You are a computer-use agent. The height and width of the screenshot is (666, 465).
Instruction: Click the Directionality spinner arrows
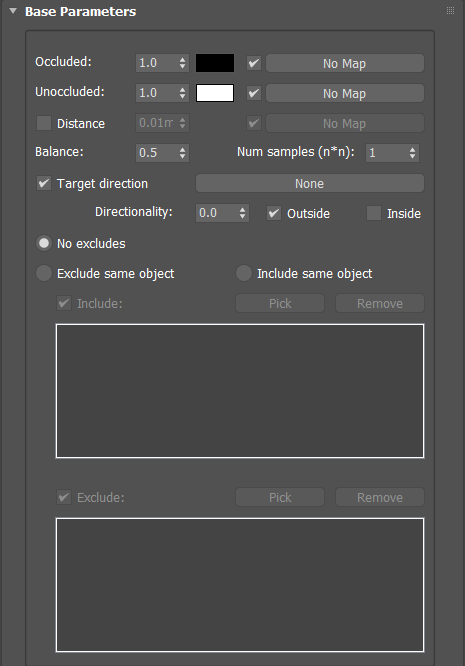(242, 213)
